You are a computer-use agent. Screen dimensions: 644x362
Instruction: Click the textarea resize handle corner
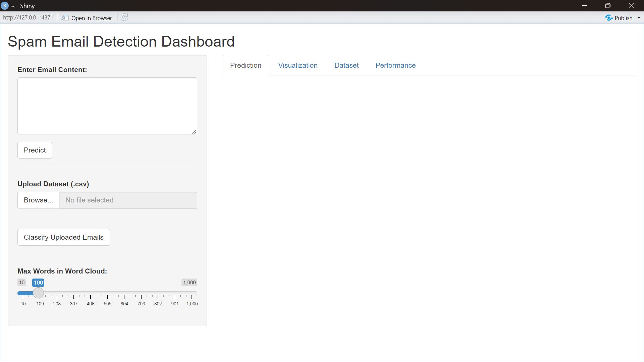(x=194, y=132)
